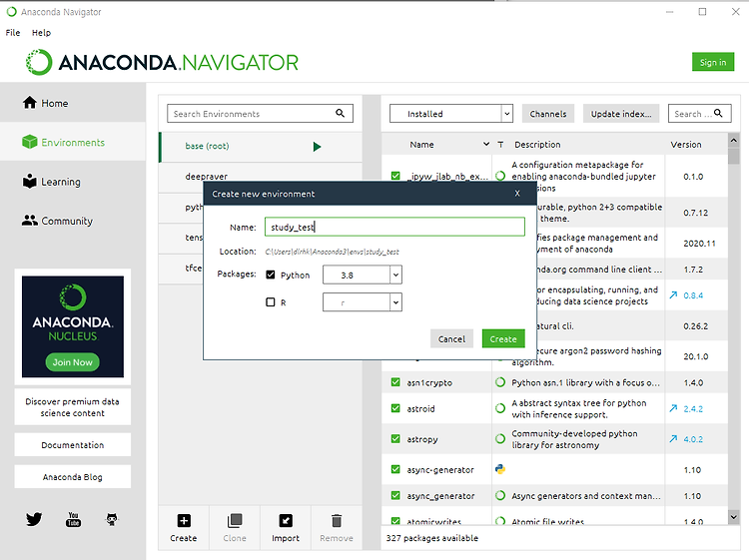This screenshot has height=560, width=749.
Task: Open the Home section
Action: (x=73, y=103)
